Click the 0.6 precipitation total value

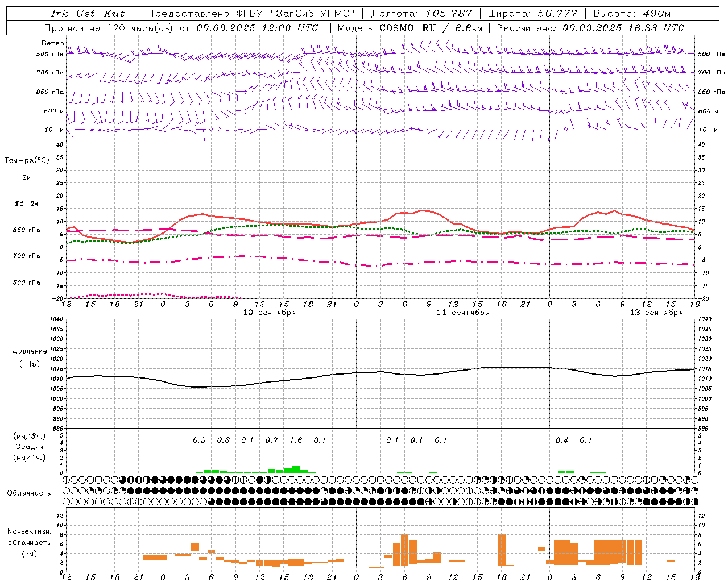(x=224, y=440)
